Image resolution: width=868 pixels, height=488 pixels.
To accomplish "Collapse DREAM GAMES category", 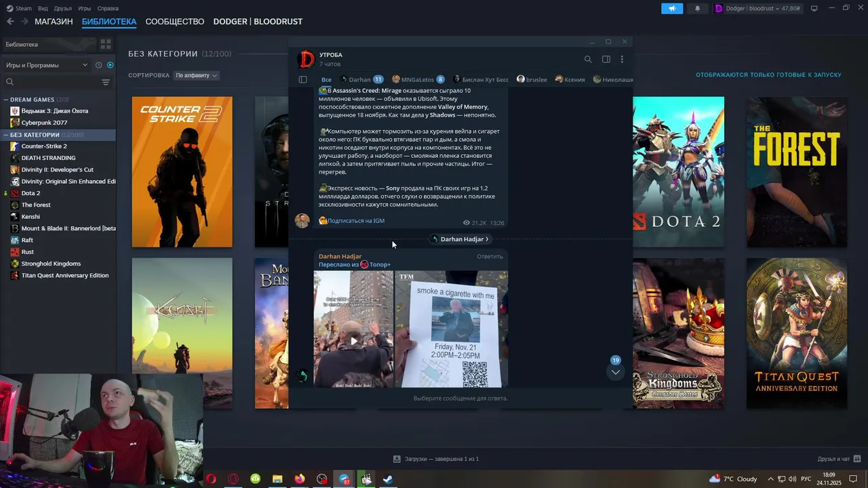I will 6,100.
